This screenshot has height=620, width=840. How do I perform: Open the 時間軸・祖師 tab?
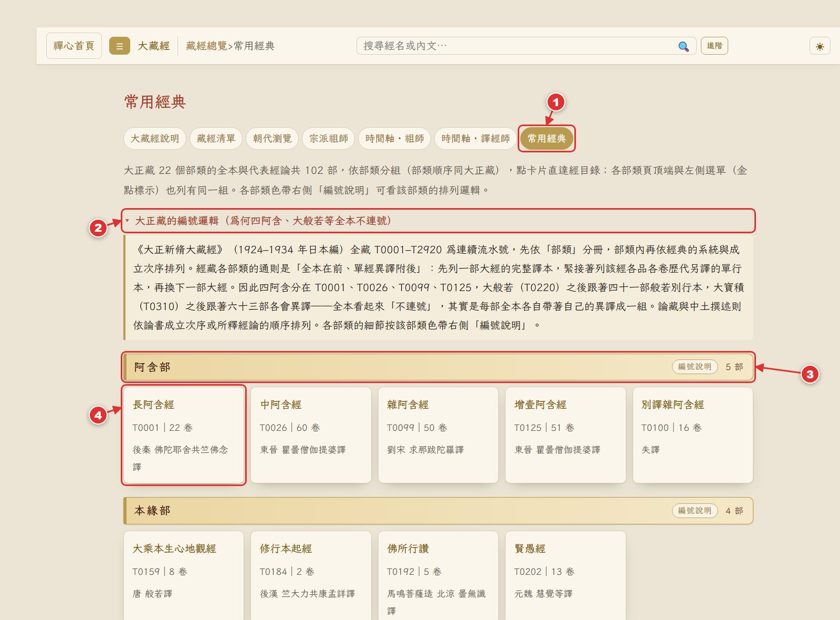point(395,138)
